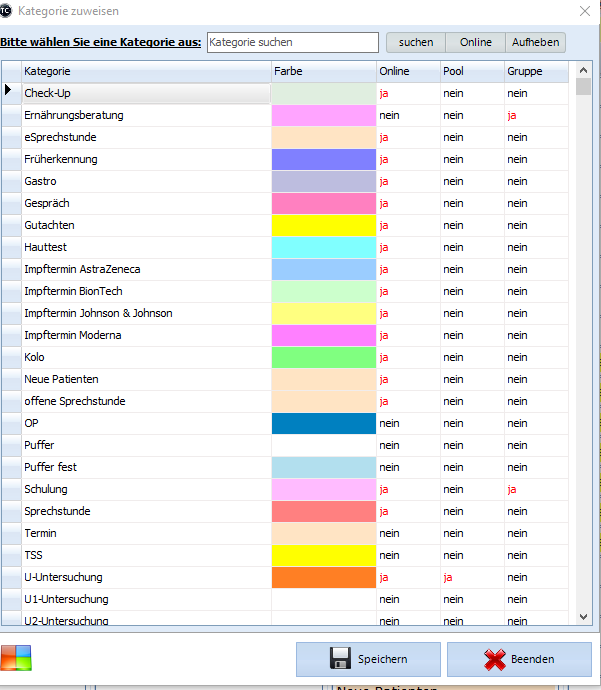Click the suchen button

coord(416,42)
